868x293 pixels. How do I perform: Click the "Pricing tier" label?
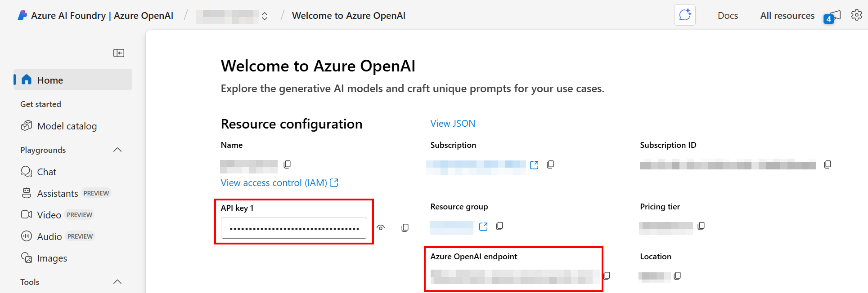click(660, 207)
